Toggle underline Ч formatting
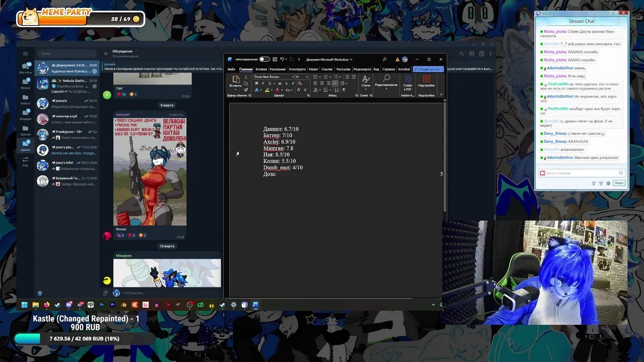This screenshot has width=644, height=362. point(270,83)
